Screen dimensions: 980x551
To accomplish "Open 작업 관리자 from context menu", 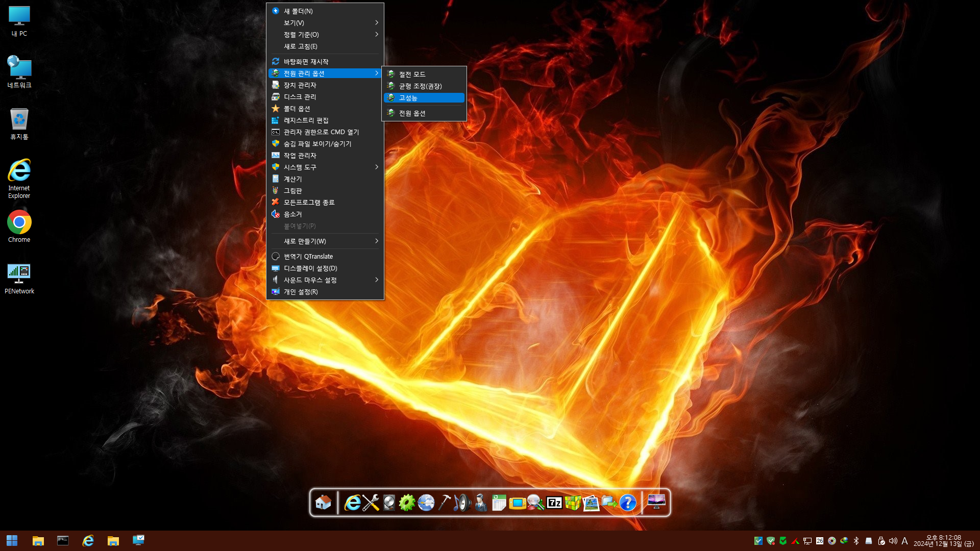I will coord(325,155).
